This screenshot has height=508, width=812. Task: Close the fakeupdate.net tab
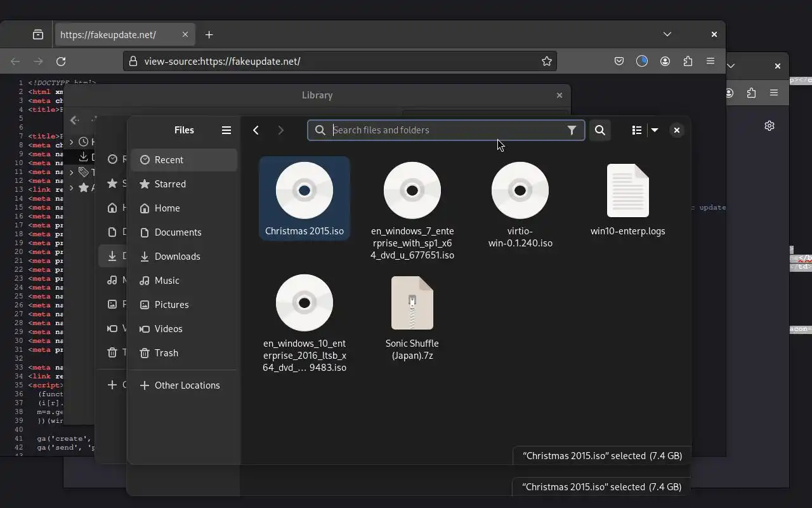click(185, 34)
